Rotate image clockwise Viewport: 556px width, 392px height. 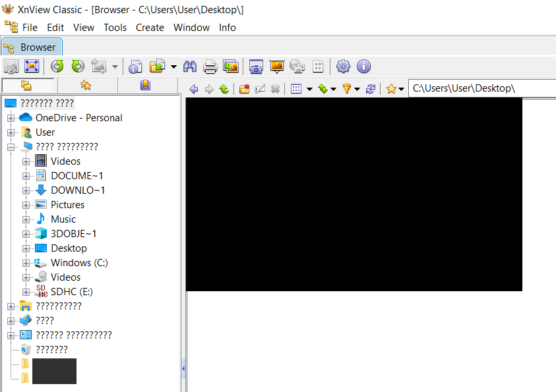(x=78, y=67)
